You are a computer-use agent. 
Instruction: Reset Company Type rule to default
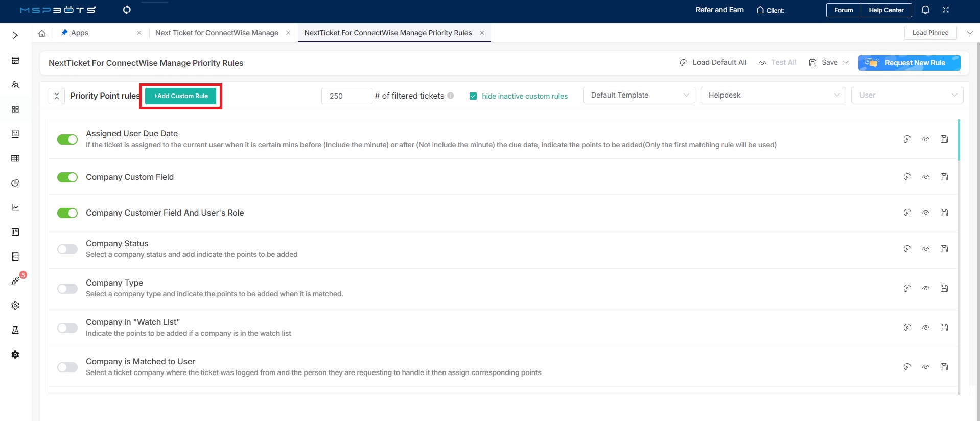click(x=907, y=288)
